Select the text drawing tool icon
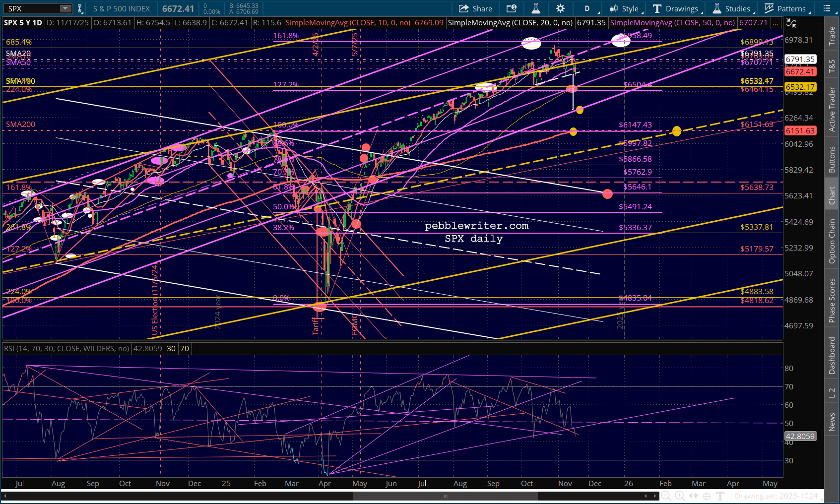The width and height of the screenshot is (840, 504). point(720,496)
